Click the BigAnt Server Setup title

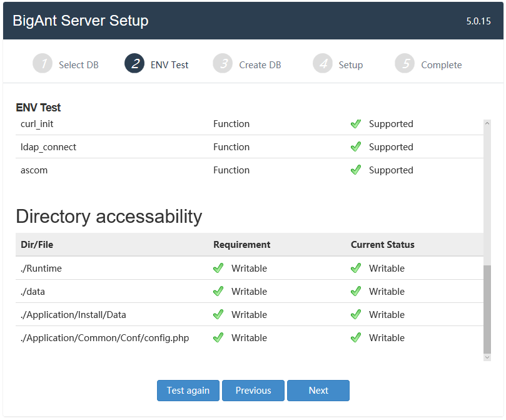click(x=80, y=21)
